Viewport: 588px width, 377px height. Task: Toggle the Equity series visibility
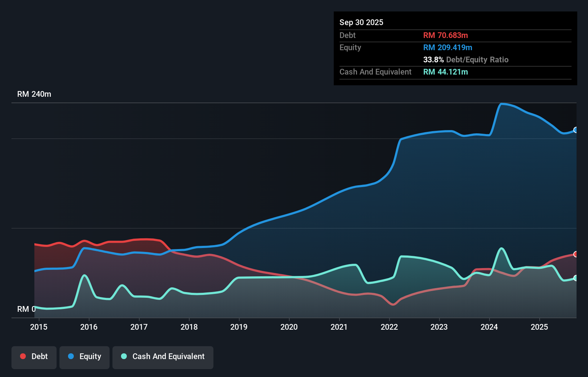coord(85,356)
